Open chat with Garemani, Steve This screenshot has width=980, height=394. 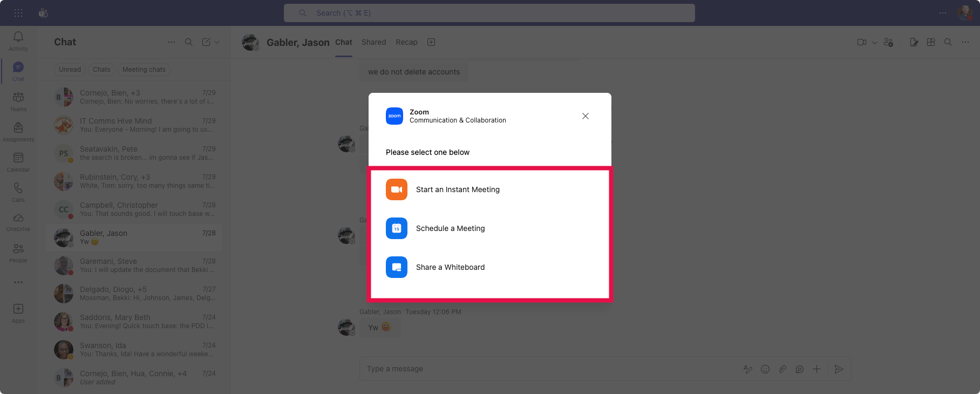click(134, 266)
